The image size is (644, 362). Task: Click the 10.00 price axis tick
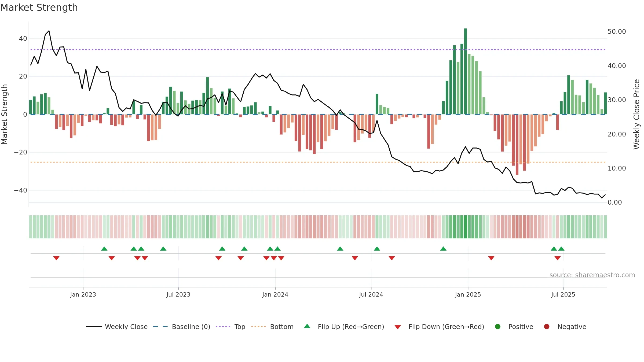click(x=617, y=168)
